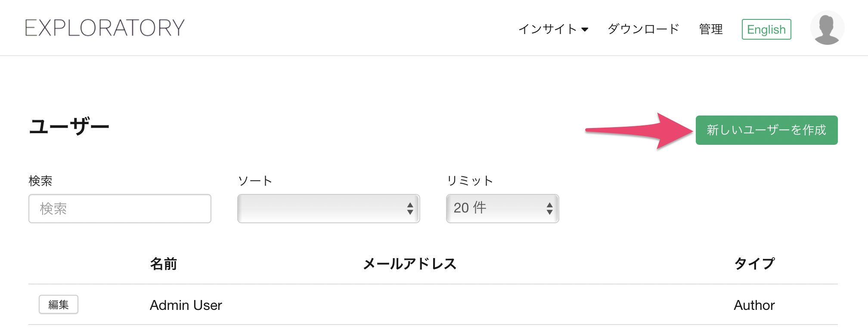868x331 pixels.
Task: Select the Admin User name cell
Action: [186, 305]
